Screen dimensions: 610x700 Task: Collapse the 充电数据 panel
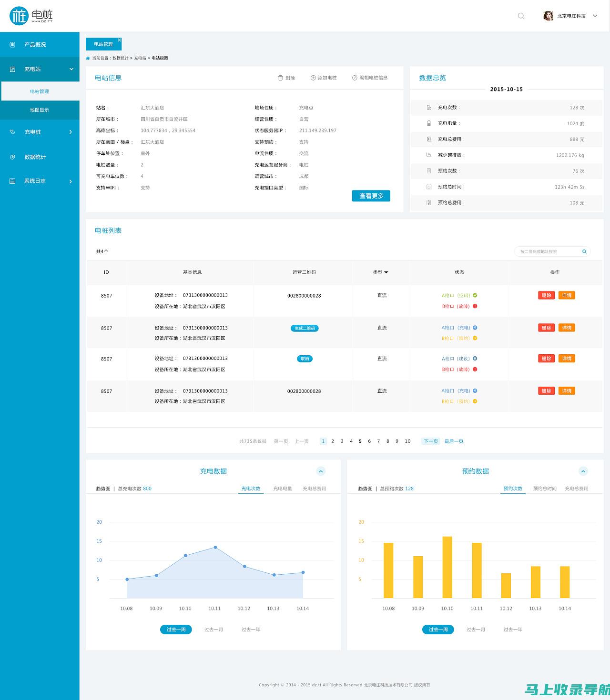tap(321, 471)
